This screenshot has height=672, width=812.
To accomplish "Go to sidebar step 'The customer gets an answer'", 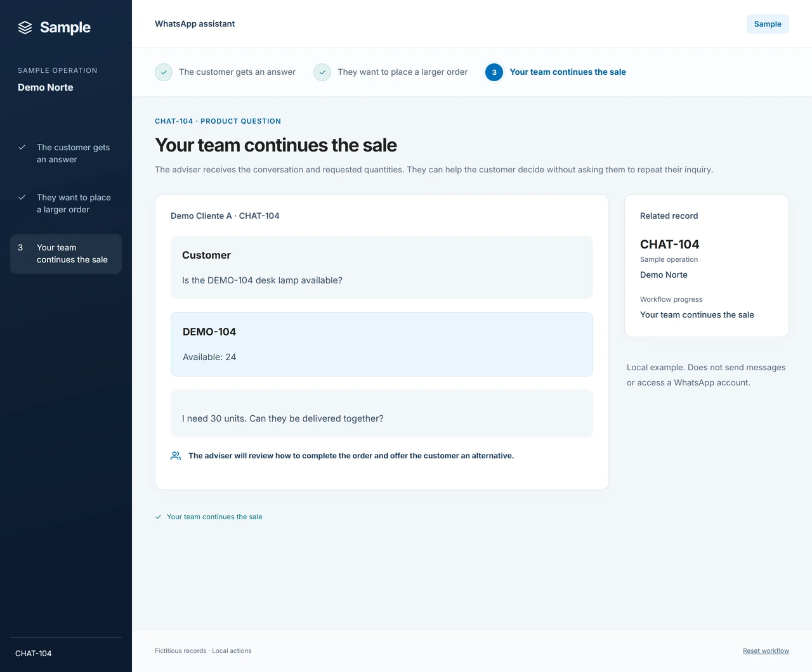I will point(66,153).
